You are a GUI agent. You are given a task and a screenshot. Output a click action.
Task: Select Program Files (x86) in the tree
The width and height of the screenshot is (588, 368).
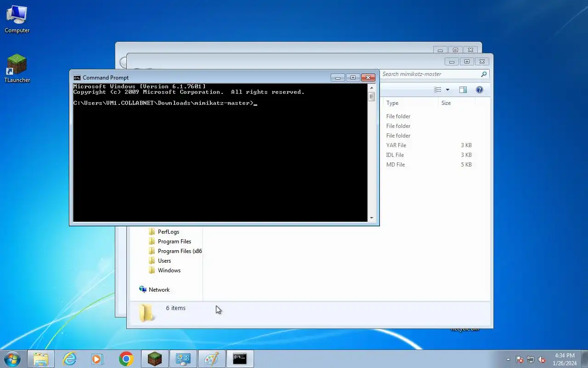coord(180,251)
